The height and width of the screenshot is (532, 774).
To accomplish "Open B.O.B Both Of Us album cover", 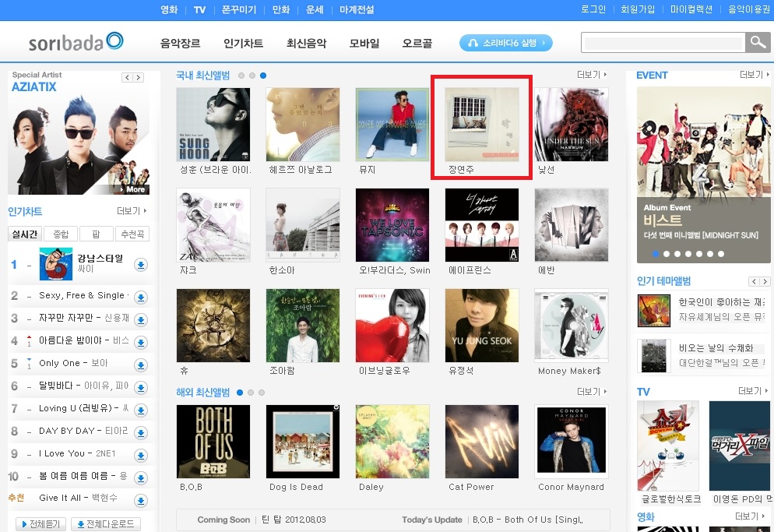I will [213, 442].
